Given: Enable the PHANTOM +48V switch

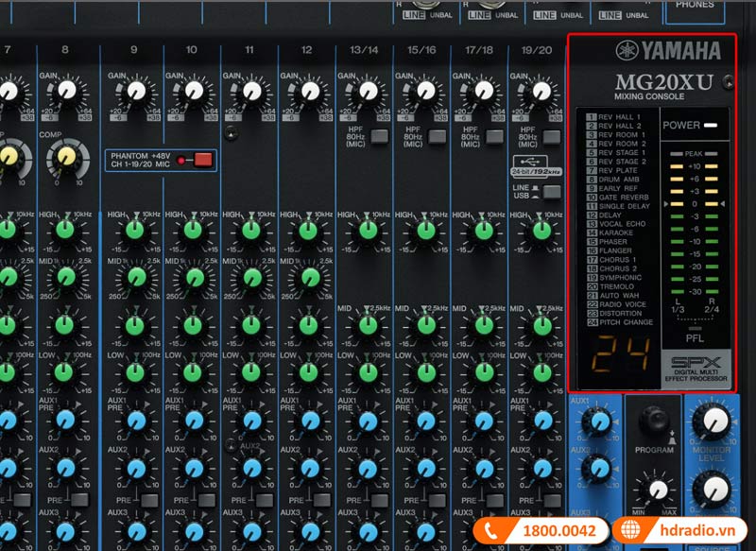Looking at the screenshot, I should point(201,160).
